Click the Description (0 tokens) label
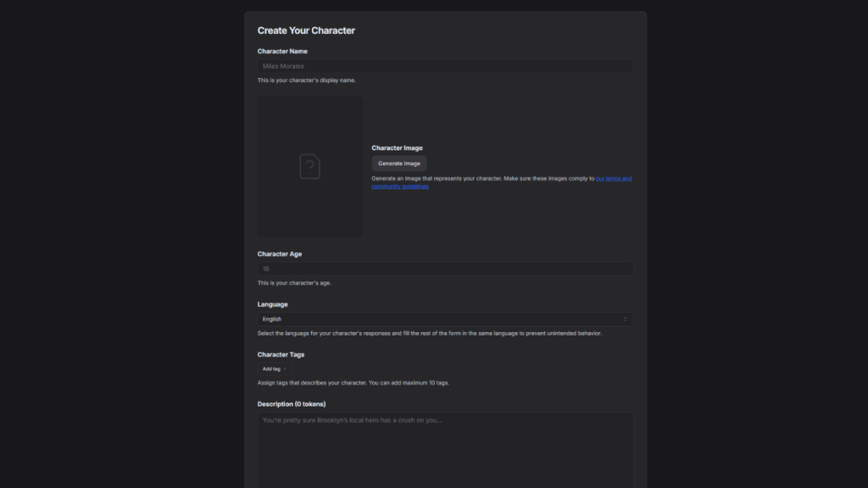The height and width of the screenshot is (488, 868). coord(292,404)
